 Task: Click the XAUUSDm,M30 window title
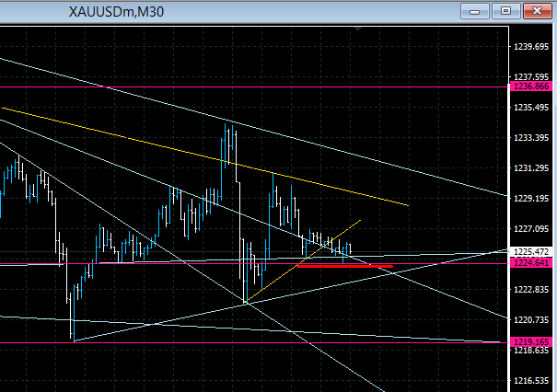116,12
